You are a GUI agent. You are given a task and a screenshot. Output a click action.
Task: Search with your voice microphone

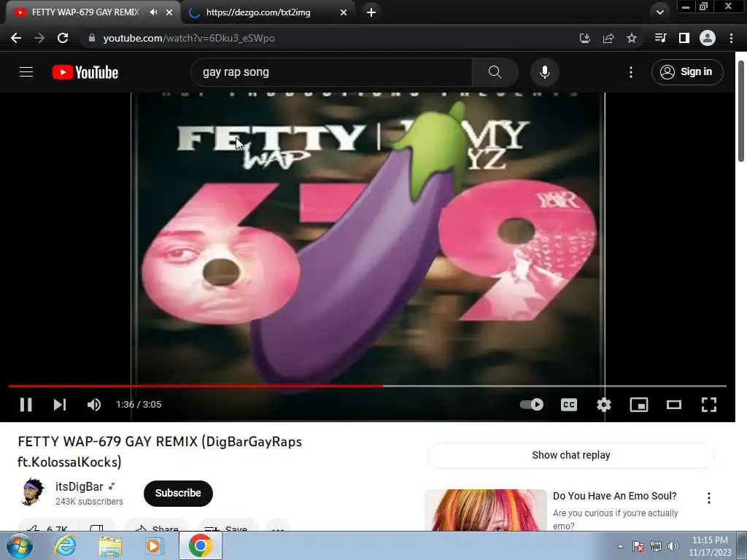click(544, 72)
